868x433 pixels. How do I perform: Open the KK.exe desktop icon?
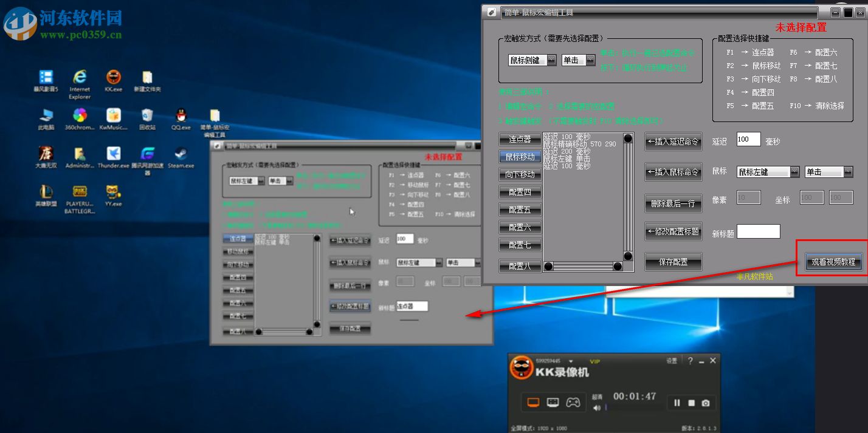113,81
